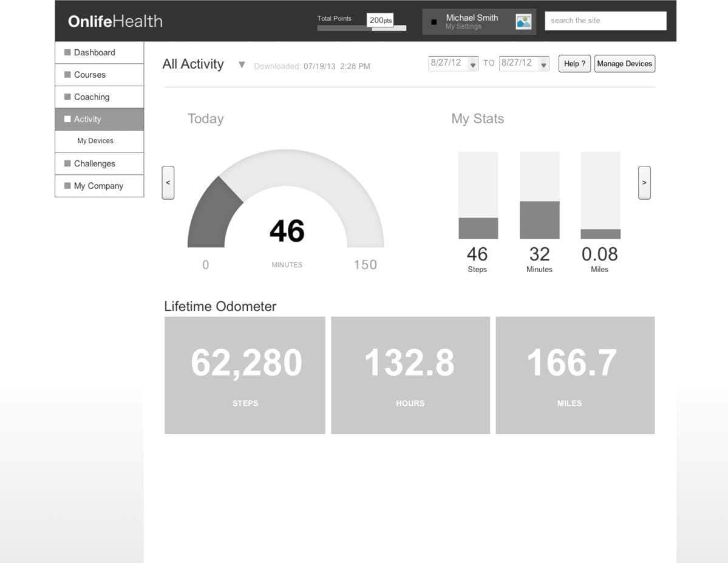Image resolution: width=728 pixels, height=563 pixels.
Task: Click the My Company square bullet icon
Action: pos(67,186)
